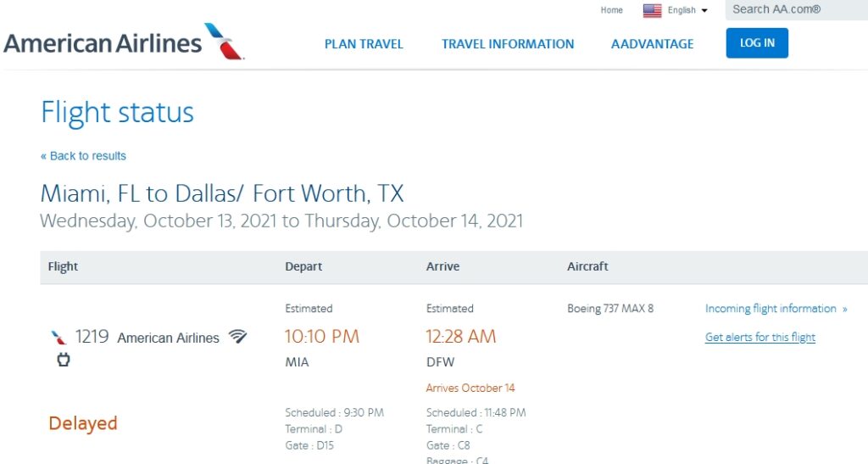Screen dimensions: 868x464
Task: Go to the Home link
Action: click(611, 10)
